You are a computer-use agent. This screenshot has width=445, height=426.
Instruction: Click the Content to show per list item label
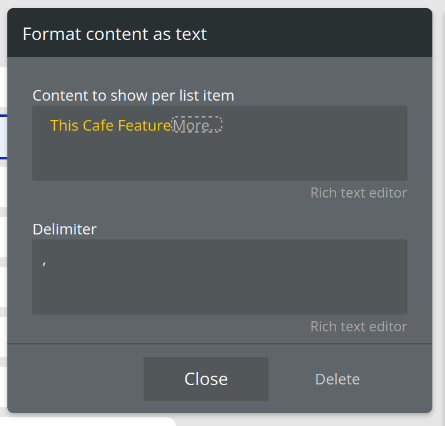click(133, 96)
